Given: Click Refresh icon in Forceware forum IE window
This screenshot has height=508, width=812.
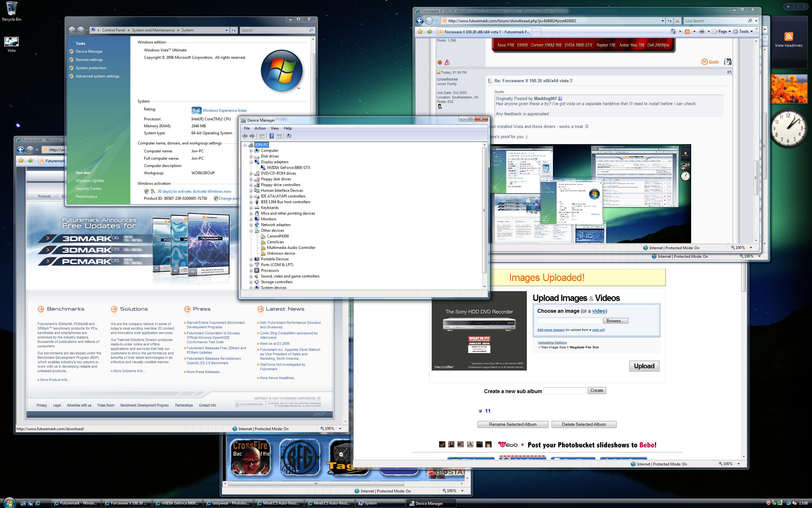Looking at the screenshot, I should pyautogui.click(x=669, y=21).
